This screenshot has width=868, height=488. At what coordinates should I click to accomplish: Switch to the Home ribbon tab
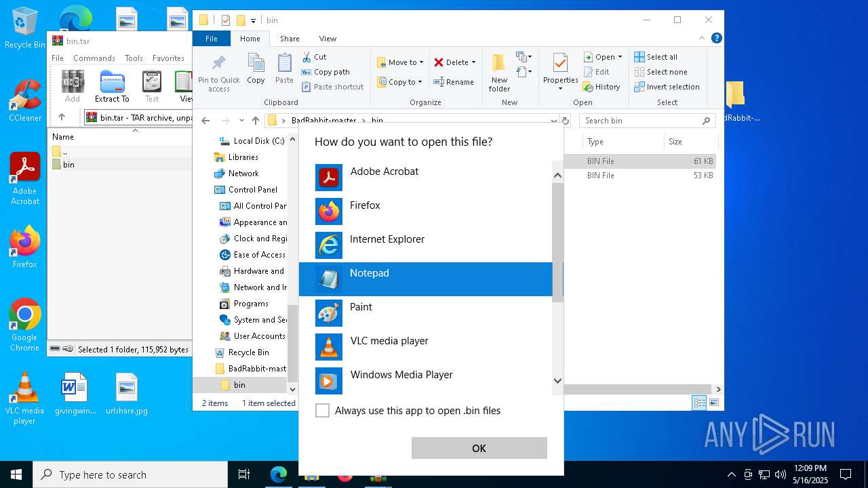pos(250,39)
